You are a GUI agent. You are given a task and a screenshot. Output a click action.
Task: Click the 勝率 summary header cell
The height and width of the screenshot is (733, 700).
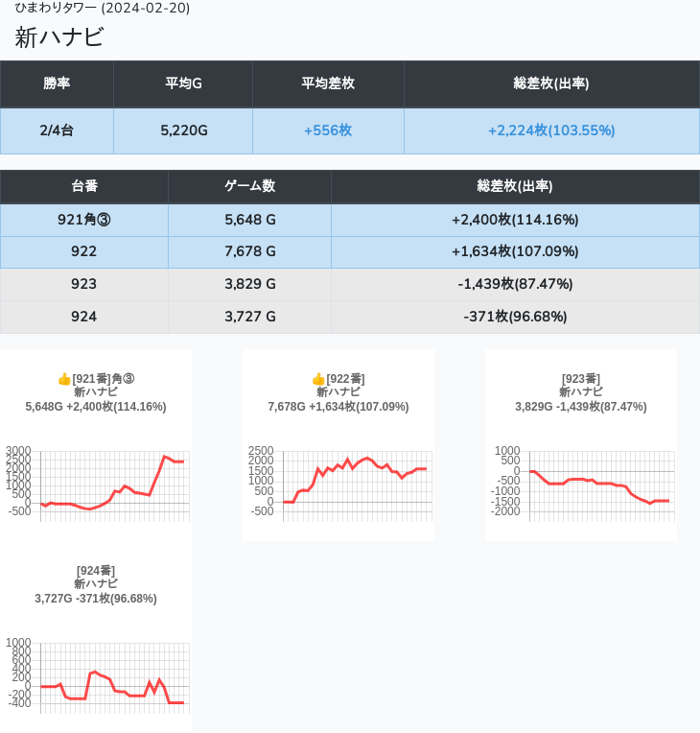(57, 83)
